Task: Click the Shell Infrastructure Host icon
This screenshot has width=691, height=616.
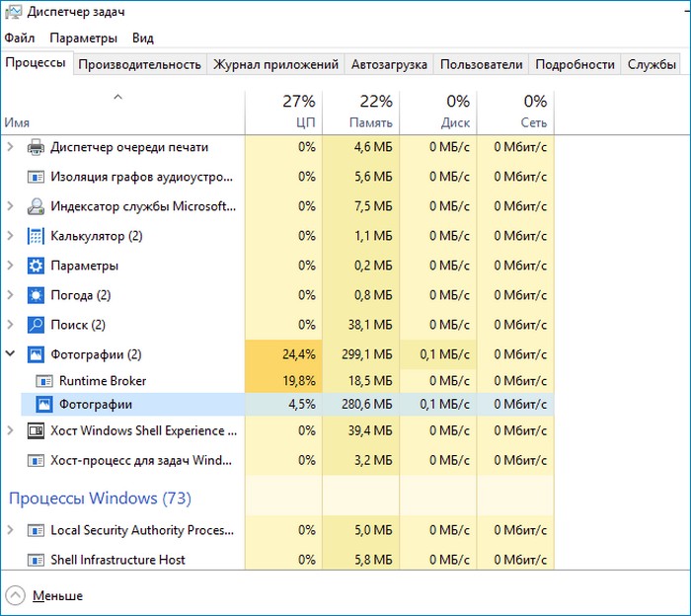Action: pyautogui.click(x=36, y=560)
